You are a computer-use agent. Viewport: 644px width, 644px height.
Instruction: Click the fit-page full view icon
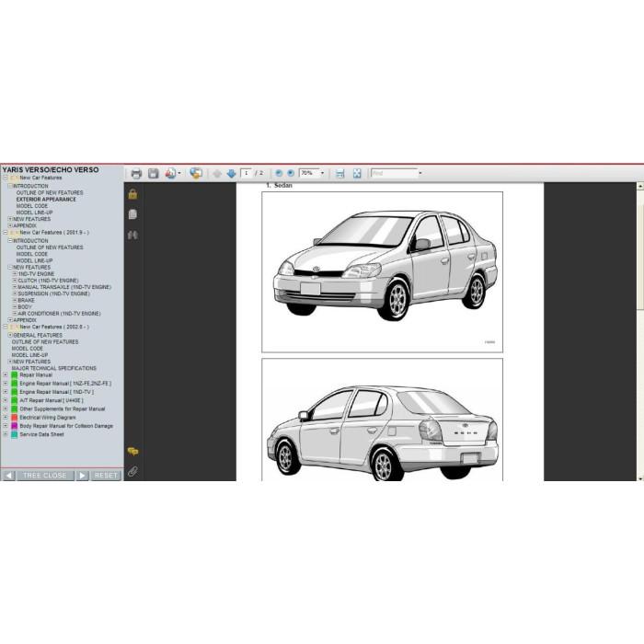(x=357, y=174)
